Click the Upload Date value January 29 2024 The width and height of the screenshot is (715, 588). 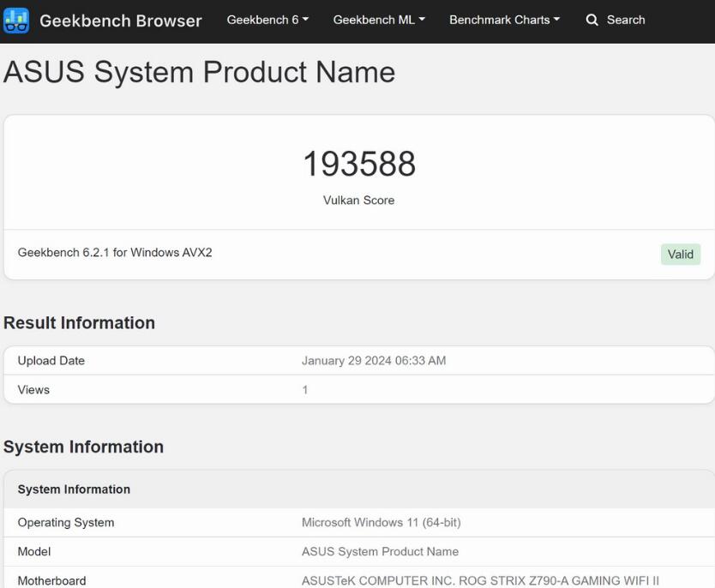[x=373, y=361]
